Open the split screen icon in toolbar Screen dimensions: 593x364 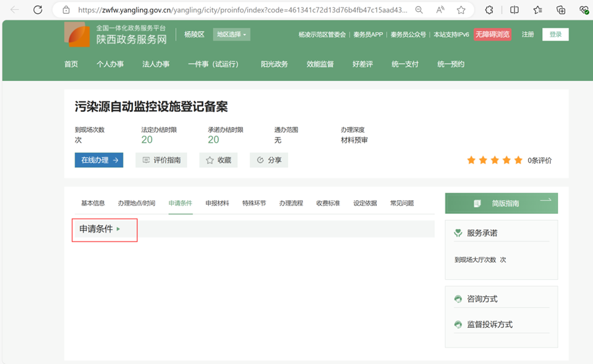(x=515, y=10)
